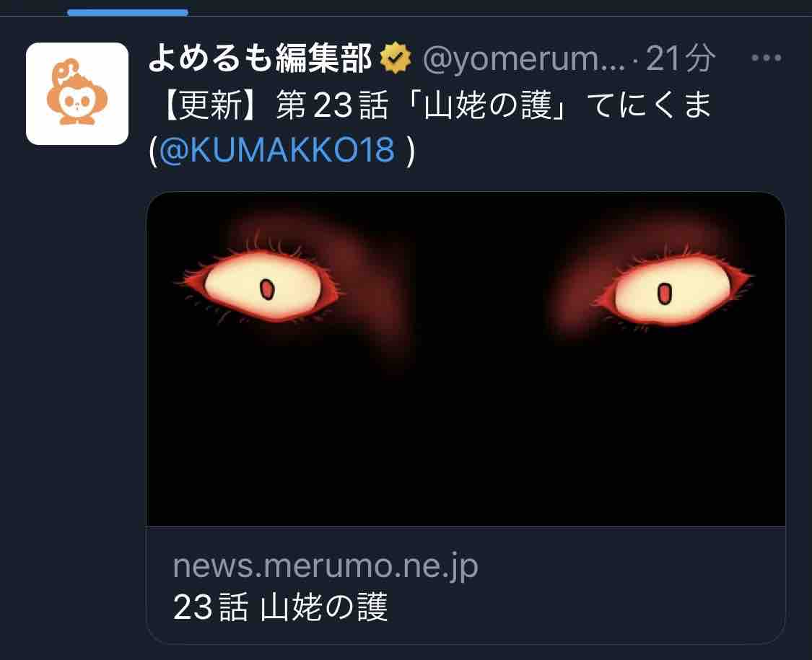Viewport: 812px width, 660px height.
Task: Click the てにくま author name in the tweet
Action: click(650, 105)
